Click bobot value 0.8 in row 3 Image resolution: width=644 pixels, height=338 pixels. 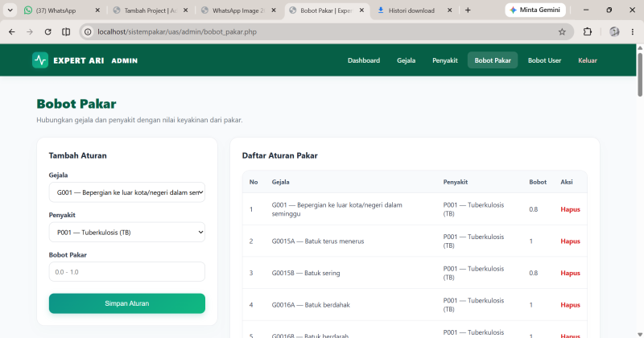(533, 273)
